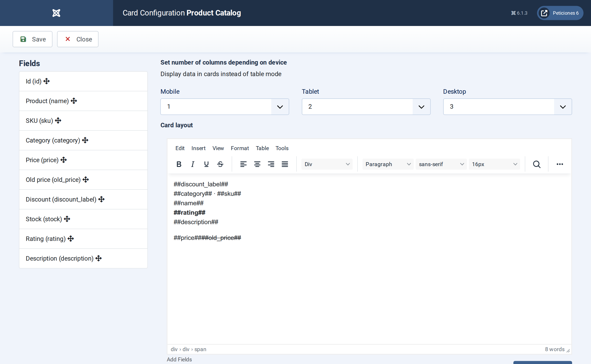Open the Mobile columns dropdown
591x364 pixels.
coord(225,107)
